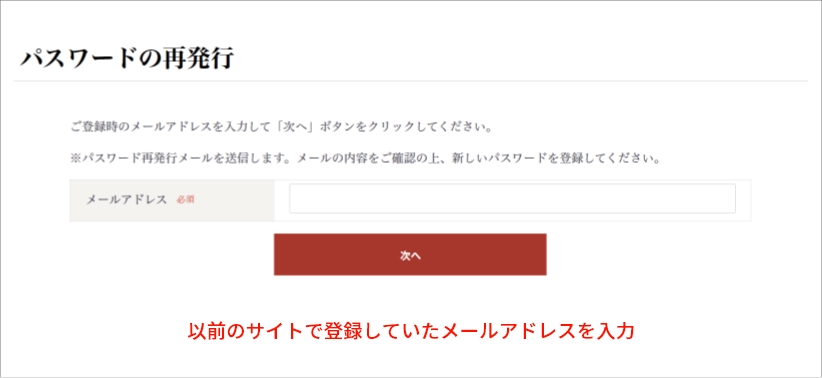Click the word 以前 starting the red caption
Viewport: 822px width, 378px height.
206,331
